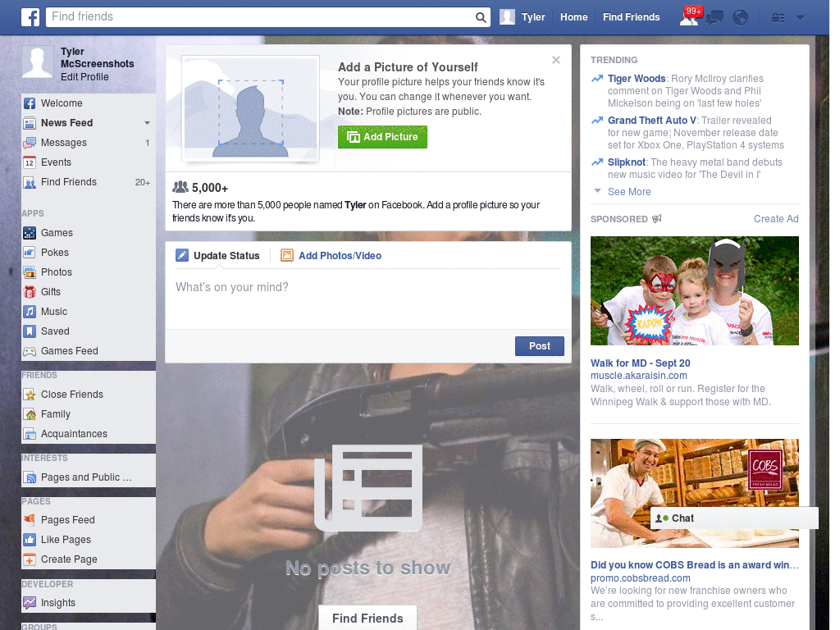Image resolution: width=840 pixels, height=630 pixels.
Task: Click the What's on your mind box
Action: [368, 300]
